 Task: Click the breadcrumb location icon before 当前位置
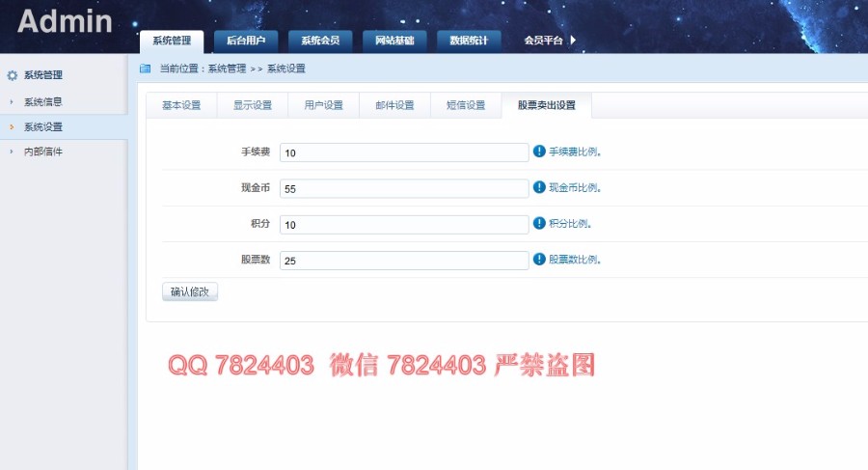point(146,69)
